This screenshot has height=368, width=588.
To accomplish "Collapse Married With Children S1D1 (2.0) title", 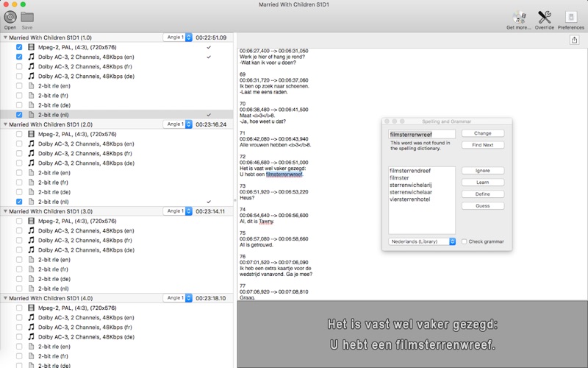I will coord(5,124).
